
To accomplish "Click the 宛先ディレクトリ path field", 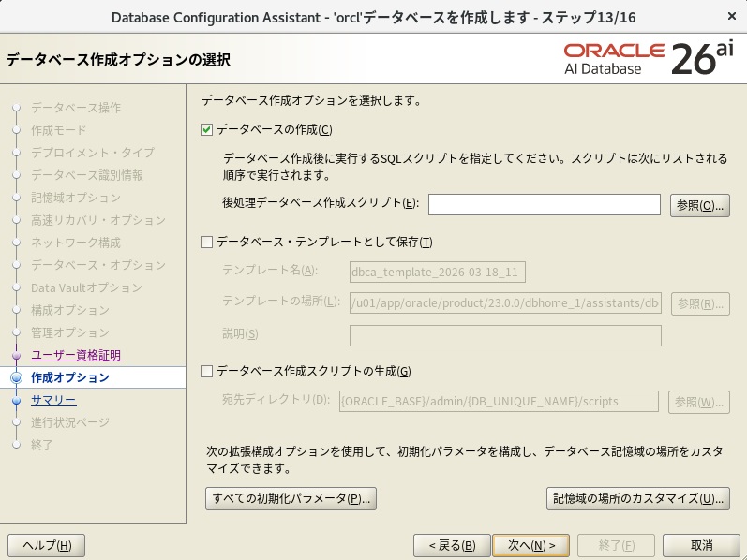I will (x=499, y=402).
